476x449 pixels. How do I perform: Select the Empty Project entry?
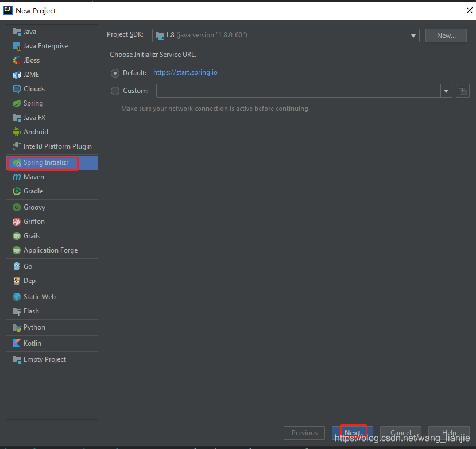coord(43,359)
